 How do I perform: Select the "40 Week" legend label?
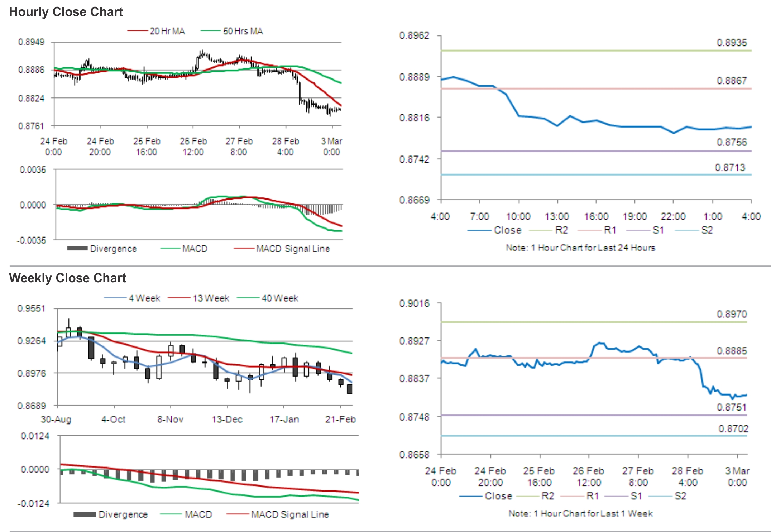[x=280, y=298]
